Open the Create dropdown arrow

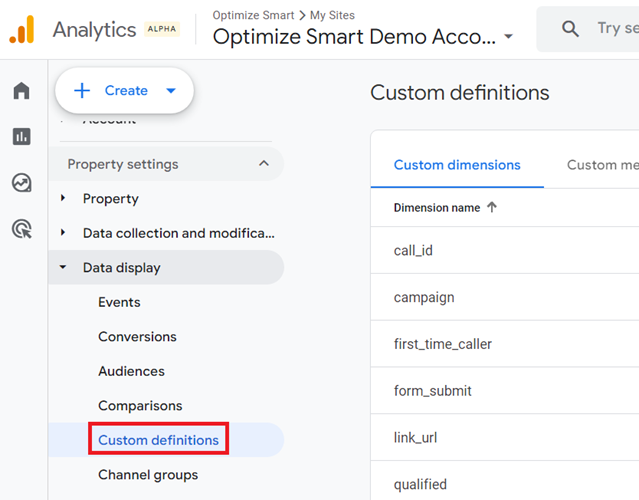pos(171,90)
